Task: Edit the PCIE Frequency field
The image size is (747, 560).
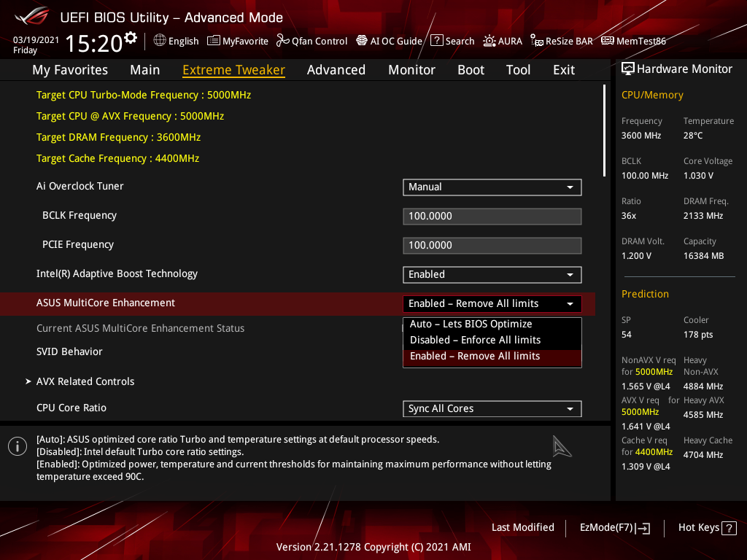Action: [x=492, y=245]
